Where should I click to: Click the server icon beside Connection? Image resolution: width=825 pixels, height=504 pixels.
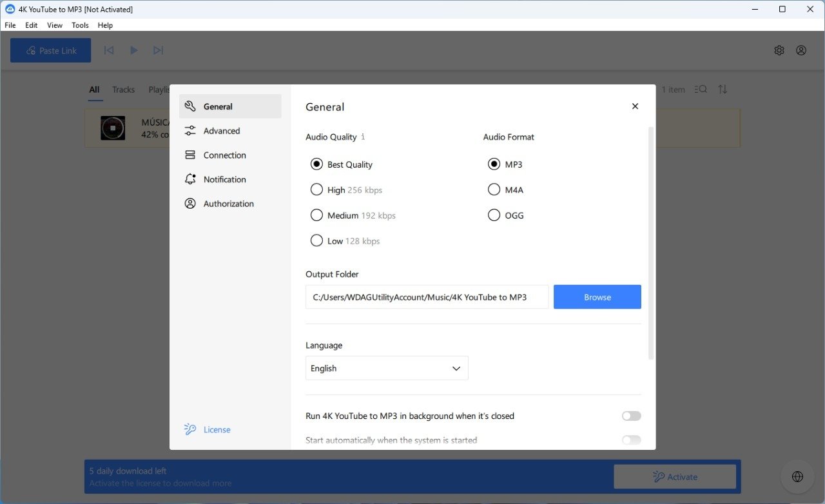tap(190, 155)
